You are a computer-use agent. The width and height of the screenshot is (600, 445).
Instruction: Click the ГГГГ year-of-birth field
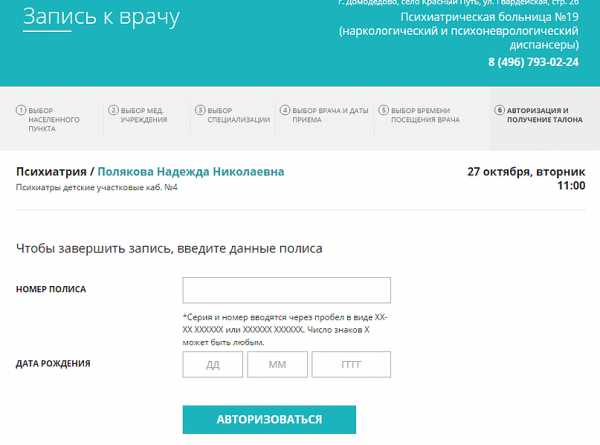[x=351, y=364]
